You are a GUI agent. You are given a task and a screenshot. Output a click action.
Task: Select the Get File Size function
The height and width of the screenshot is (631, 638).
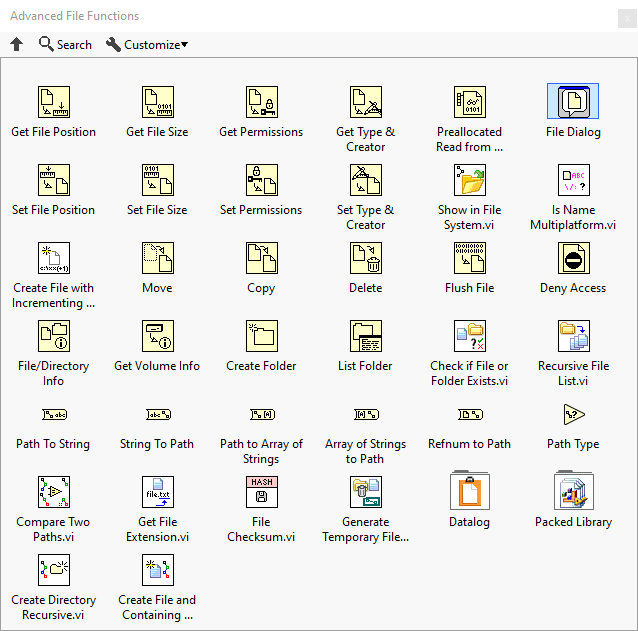tap(157, 102)
